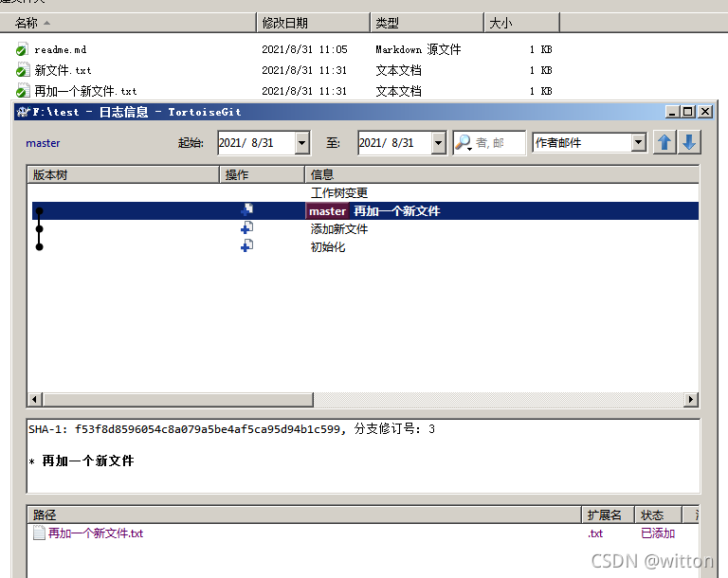Viewport: 728px width, 578px height.
Task: Click the 路径 column header
Action: (x=304, y=515)
